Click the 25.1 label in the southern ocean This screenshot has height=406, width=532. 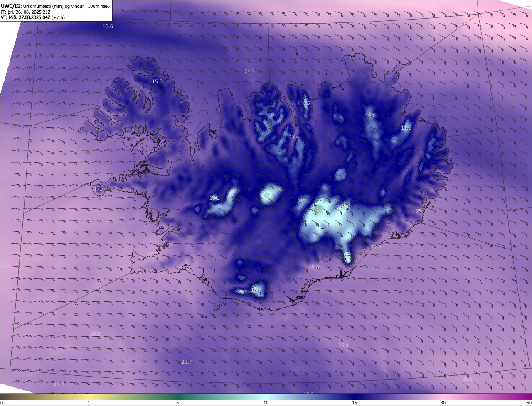pos(344,346)
